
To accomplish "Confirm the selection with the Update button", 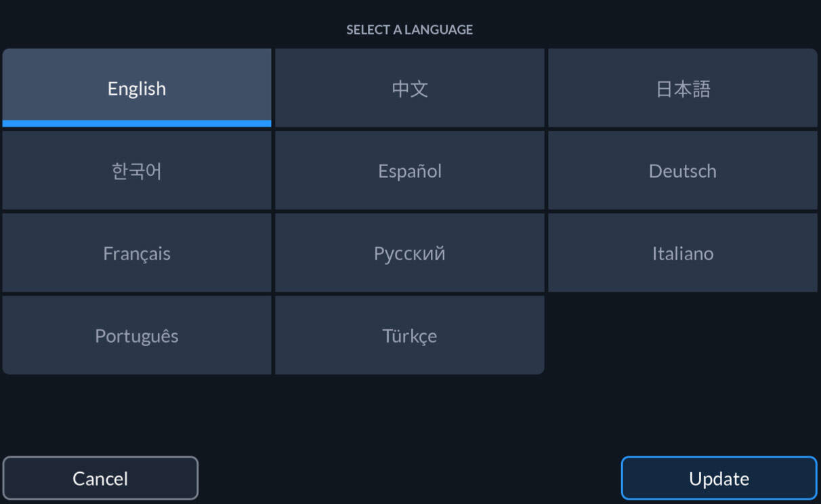I will point(719,478).
